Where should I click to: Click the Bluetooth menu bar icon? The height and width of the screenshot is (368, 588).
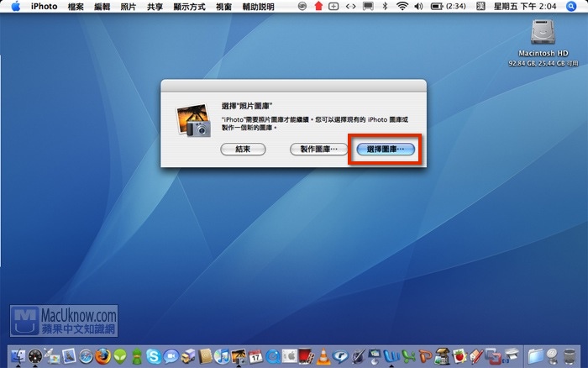385,6
